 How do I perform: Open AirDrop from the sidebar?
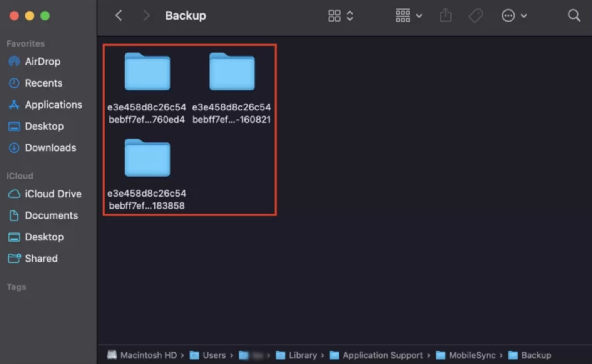coord(42,61)
